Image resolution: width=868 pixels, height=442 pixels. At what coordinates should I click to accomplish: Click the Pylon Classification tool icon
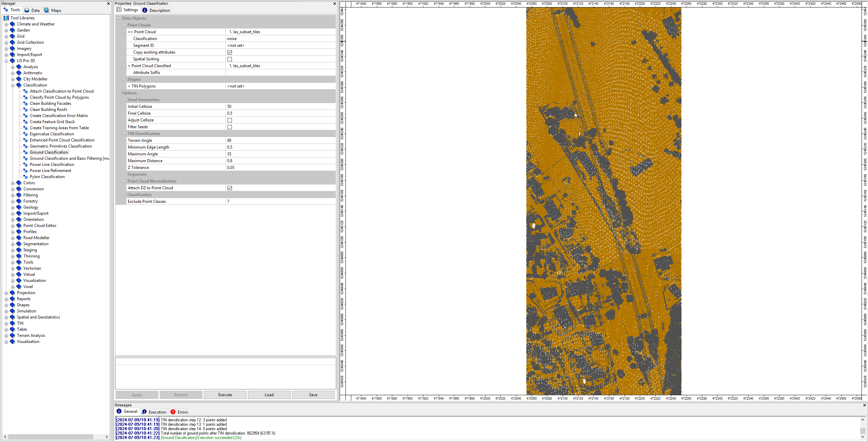[x=25, y=177]
